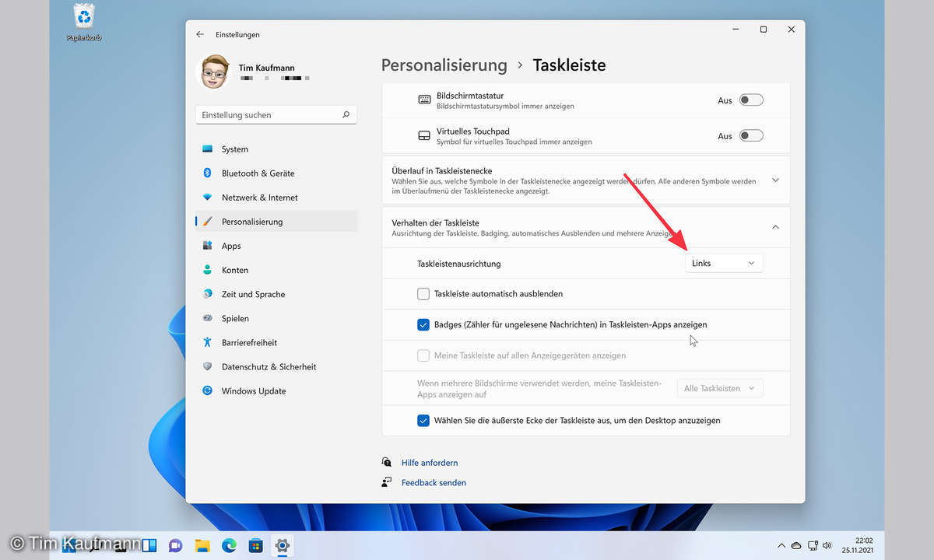
Task: Click the Einstellung suchen search field
Action: pos(276,114)
